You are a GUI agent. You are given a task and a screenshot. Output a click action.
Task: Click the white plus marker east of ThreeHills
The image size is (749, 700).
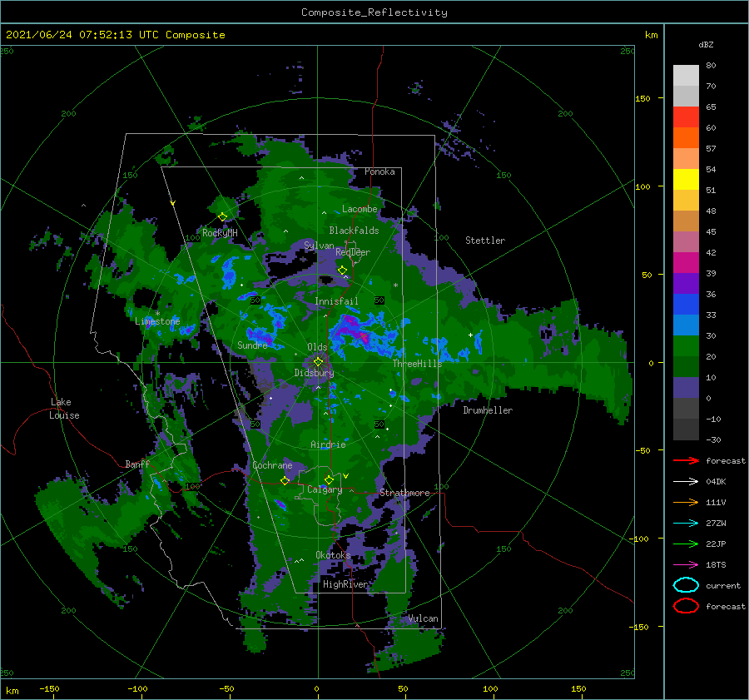pos(470,335)
